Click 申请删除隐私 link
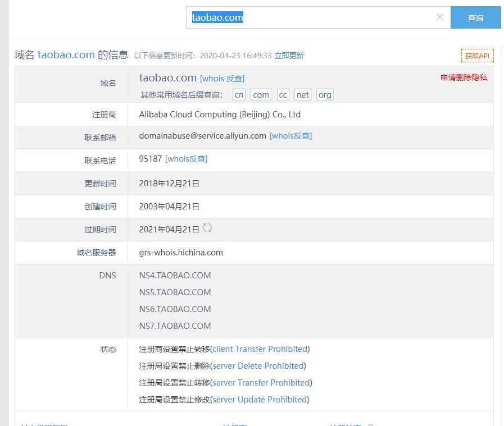This screenshot has width=504, height=426. 464,77
